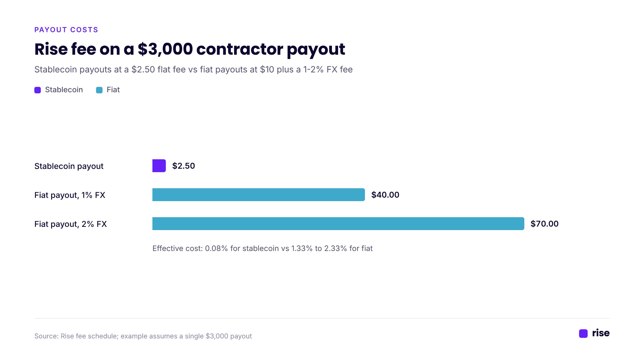Click the purple rise logo icon
The height and width of the screenshot is (362, 644).
(x=583, y=334)
